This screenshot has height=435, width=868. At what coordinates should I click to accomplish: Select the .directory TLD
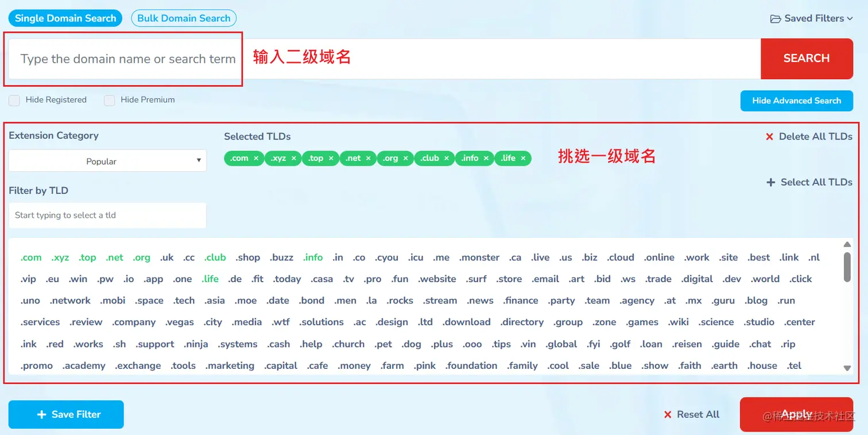(x=522, y=322)
